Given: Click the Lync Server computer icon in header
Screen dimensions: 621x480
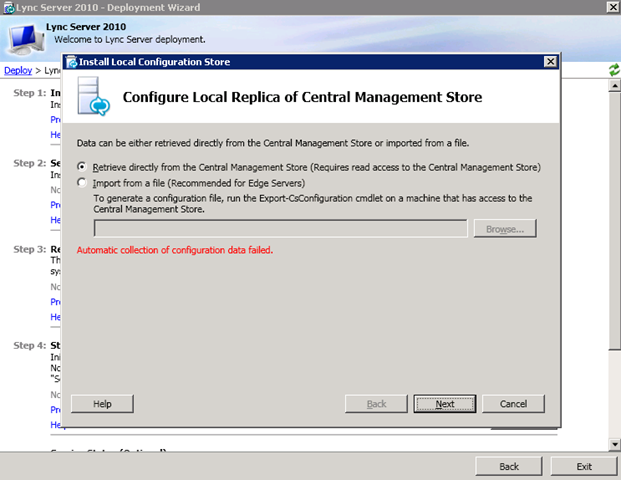Looking at the screenshot, I should pyautogui.click(x=26, y=40).
